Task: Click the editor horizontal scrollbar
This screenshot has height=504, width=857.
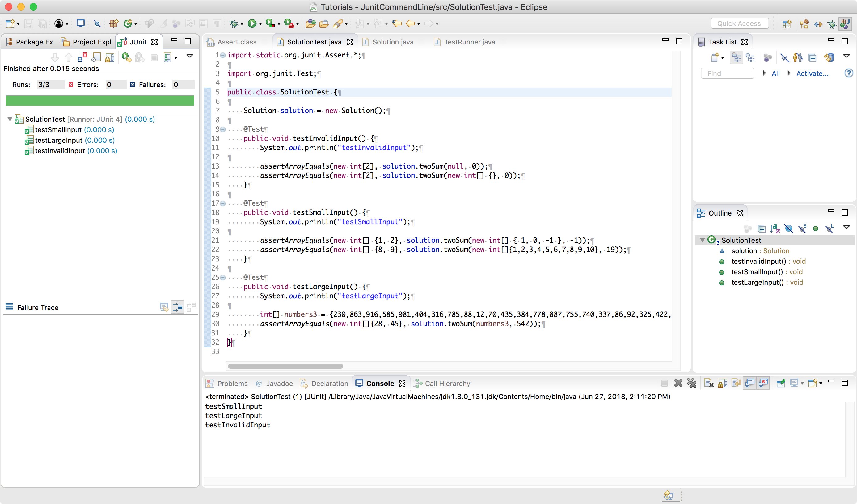Action: pos(285,366)
